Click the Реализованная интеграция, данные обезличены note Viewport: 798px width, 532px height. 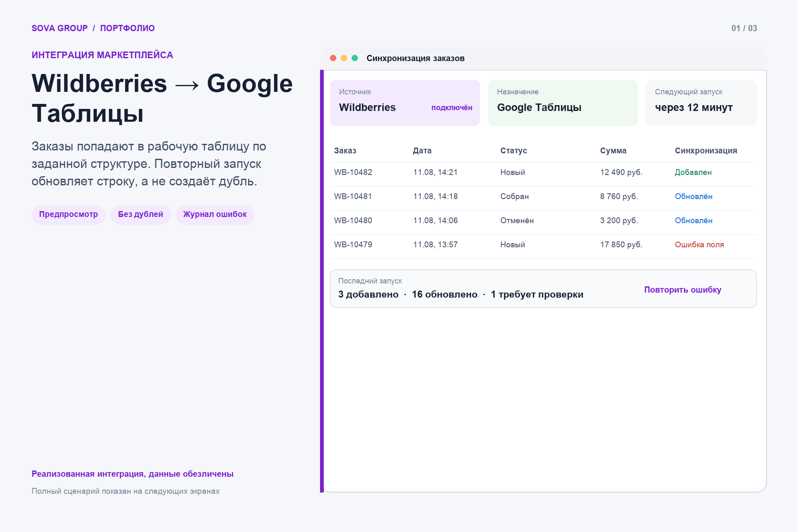point(132,474)
